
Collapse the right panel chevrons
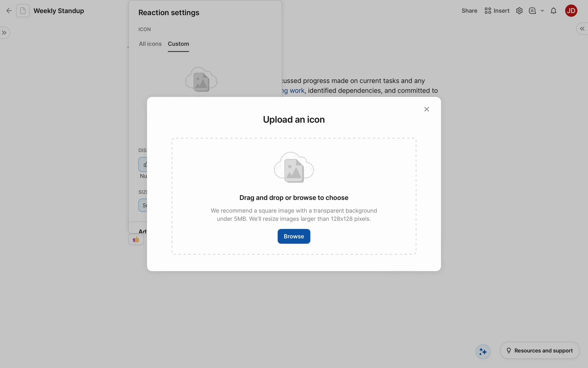coord(582,29)
